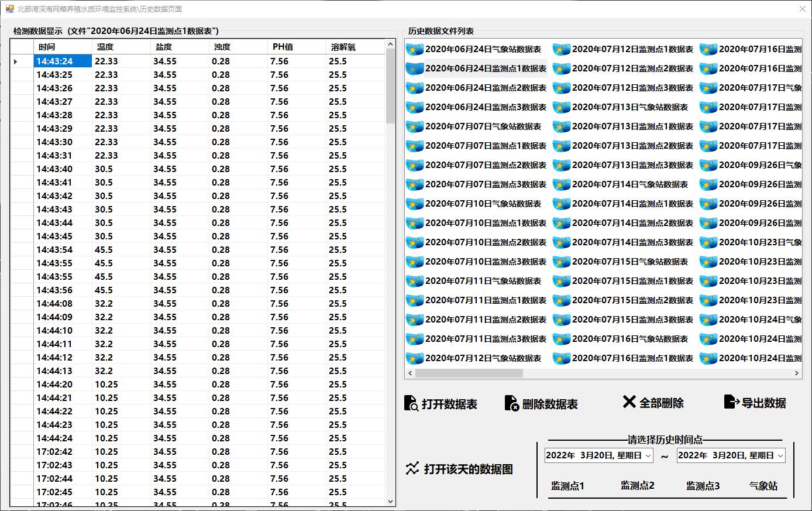
Task: Open the start date dropdown
Action: (648, 456)
